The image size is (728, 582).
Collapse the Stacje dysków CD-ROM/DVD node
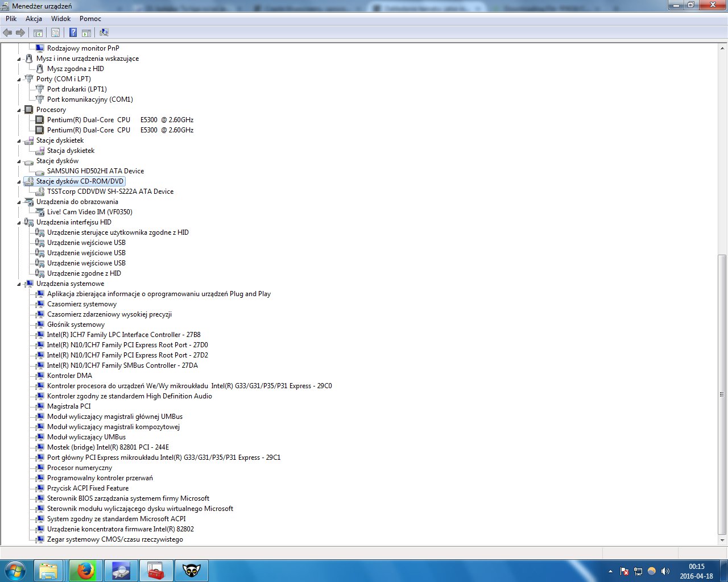tap(19, 182)
